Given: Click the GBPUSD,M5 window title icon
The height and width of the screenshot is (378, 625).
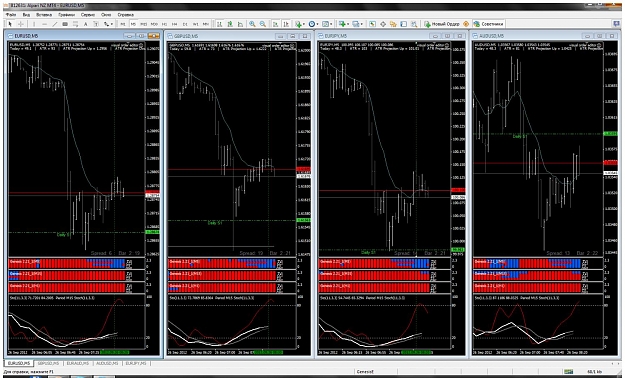Looking at the screenshot, I should 170,36.
